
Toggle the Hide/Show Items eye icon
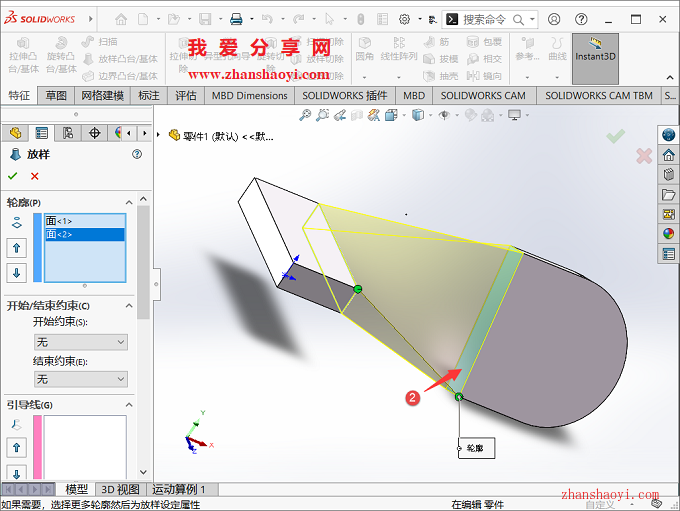pyautogui.click(x=444, y=116)
